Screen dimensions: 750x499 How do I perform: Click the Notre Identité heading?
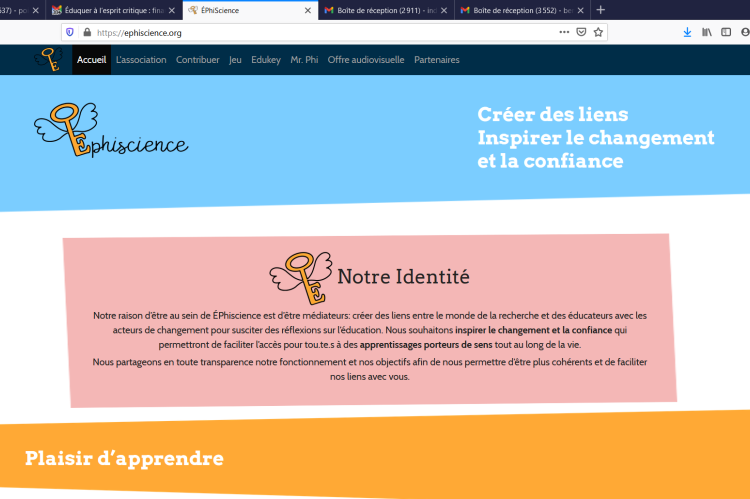pyautogui.click(x=403, y=277)
